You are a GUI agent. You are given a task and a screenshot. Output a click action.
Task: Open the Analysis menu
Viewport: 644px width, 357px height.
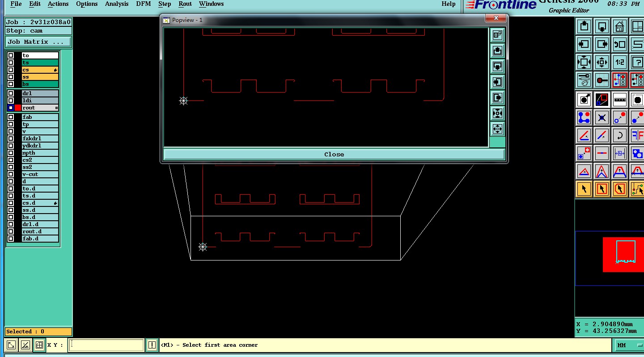[x=117, y=4]
